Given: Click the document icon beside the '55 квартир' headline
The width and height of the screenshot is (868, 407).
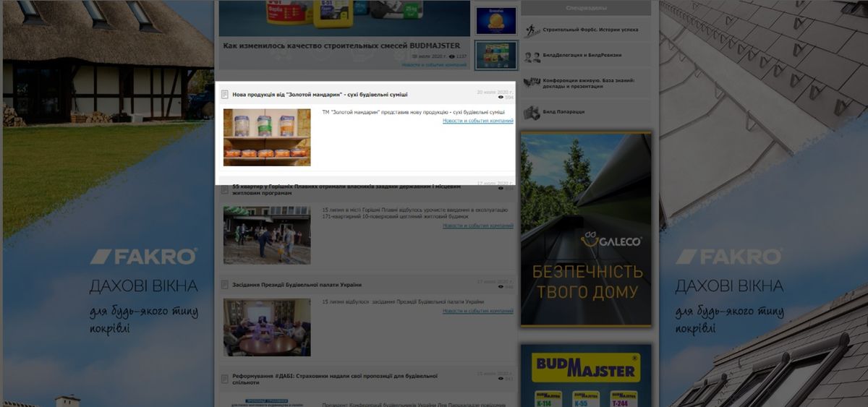Looking at the screenshot, I should click(x=224, y=189).
